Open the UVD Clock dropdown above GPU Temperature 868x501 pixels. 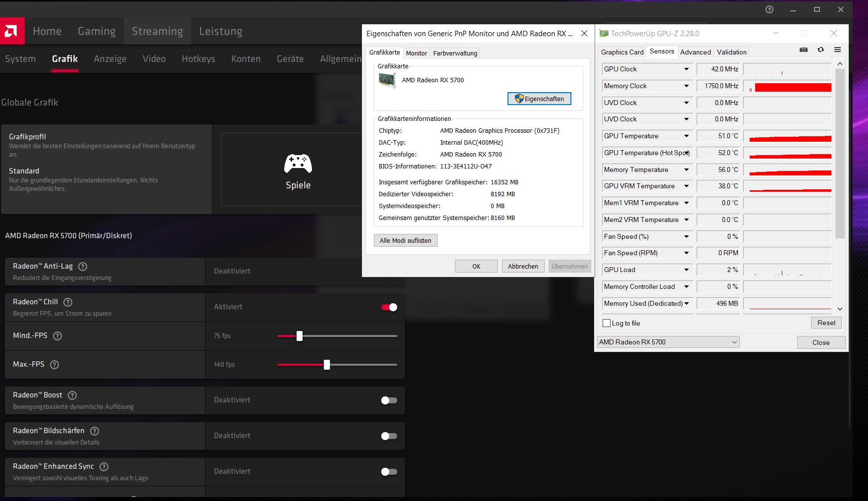686,119
